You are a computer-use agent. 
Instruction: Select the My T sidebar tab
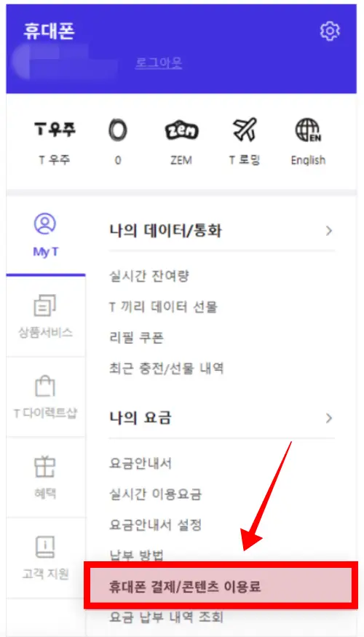pyautogui.click(x=45, y=236)
